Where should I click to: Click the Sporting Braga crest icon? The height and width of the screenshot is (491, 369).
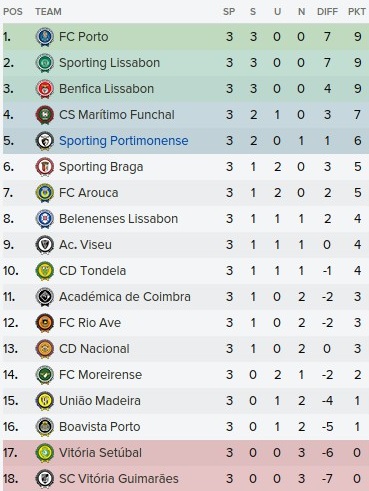(45, 167)
